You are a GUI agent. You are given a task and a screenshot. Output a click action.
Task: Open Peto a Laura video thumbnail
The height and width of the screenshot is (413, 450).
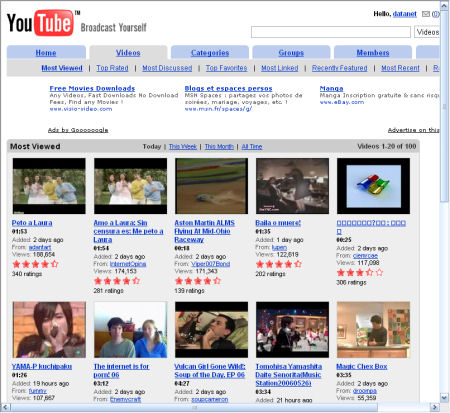point(49,186)
